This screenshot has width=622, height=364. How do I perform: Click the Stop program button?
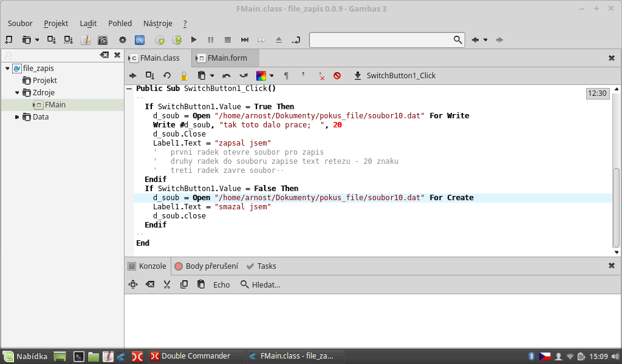(x=228, y=40)
